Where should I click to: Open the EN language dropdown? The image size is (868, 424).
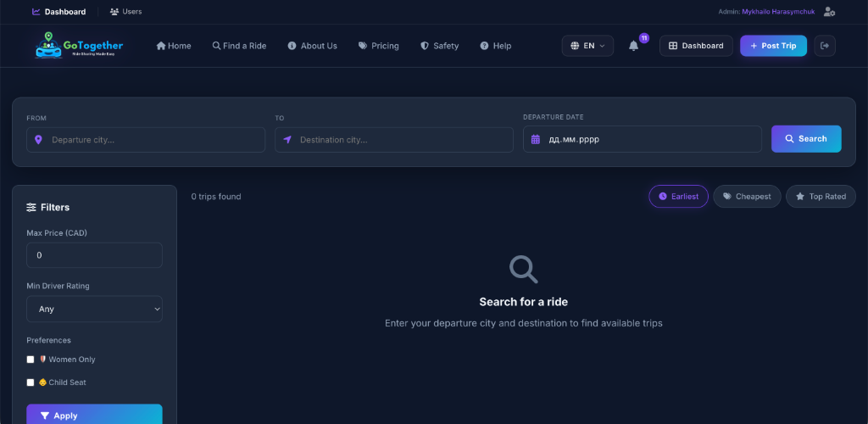[x=587, y=46]
